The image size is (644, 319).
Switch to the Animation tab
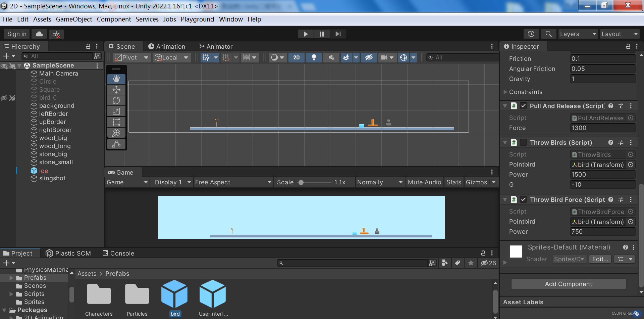click(167, 46)
